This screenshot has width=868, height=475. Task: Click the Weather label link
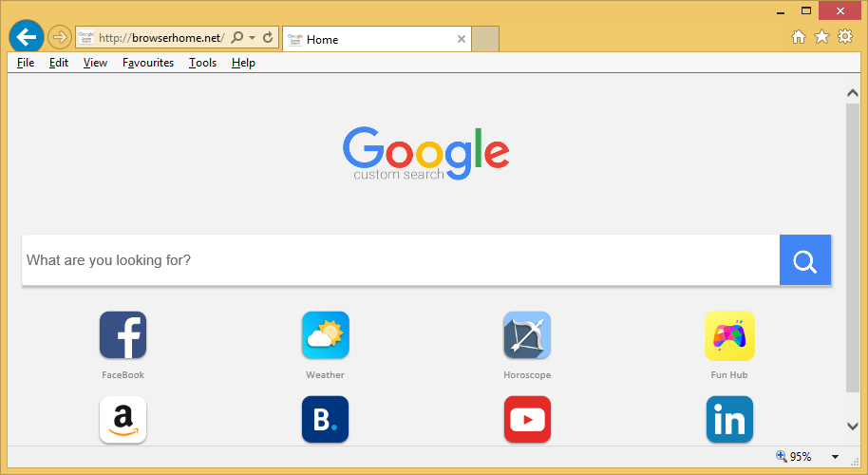coord(326,375)
